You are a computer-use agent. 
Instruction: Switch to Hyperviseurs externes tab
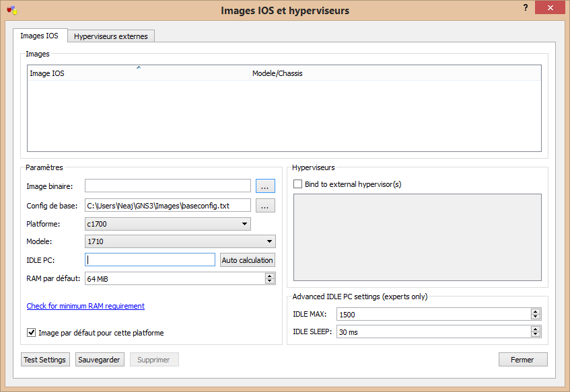tap(111, 36)
